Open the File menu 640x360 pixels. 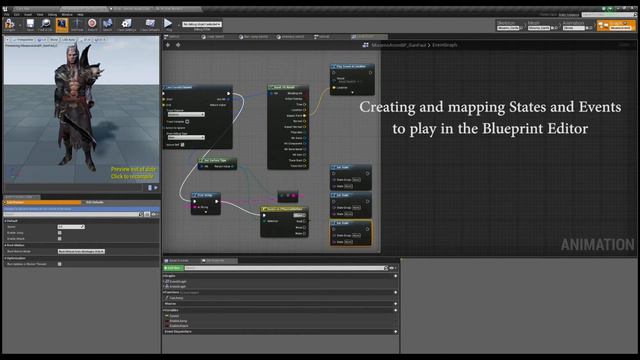point(7,14)
